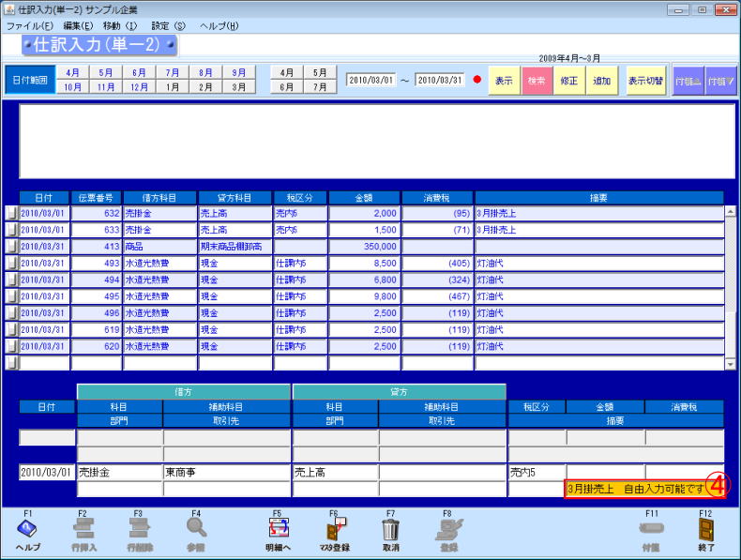Click tax category field 売内5 in entry form
This screenshot has height=560, width=741.
(537, 472)
